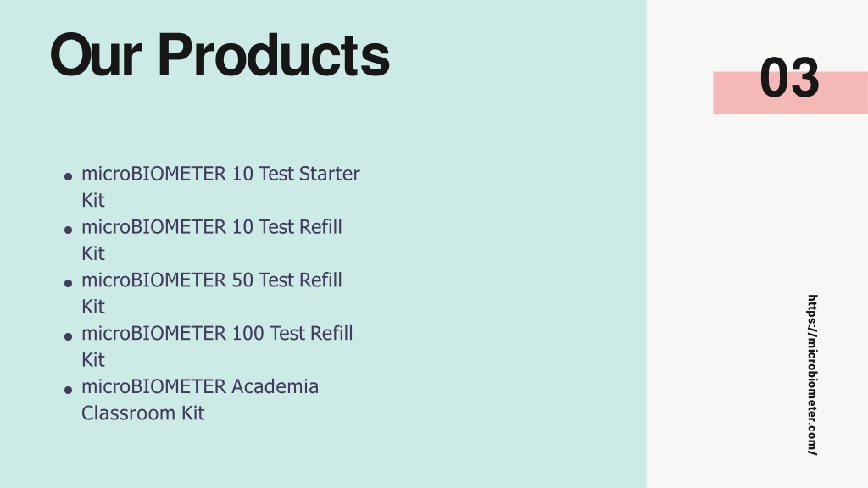Viewport: 868px width, 488px height.
Task: Click the 'Classroom Kit' line of text
Action: tap(142, 413)
